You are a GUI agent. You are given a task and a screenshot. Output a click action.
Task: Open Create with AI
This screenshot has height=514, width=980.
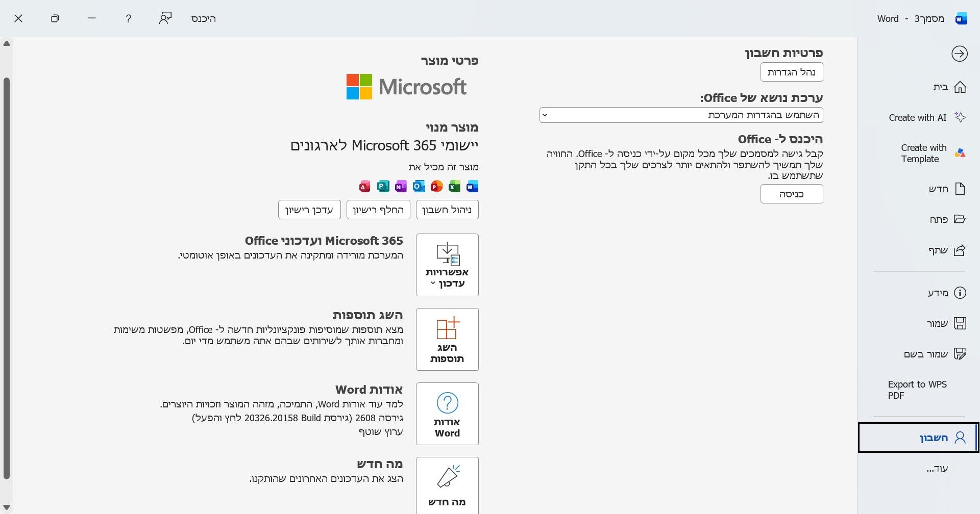919,118
